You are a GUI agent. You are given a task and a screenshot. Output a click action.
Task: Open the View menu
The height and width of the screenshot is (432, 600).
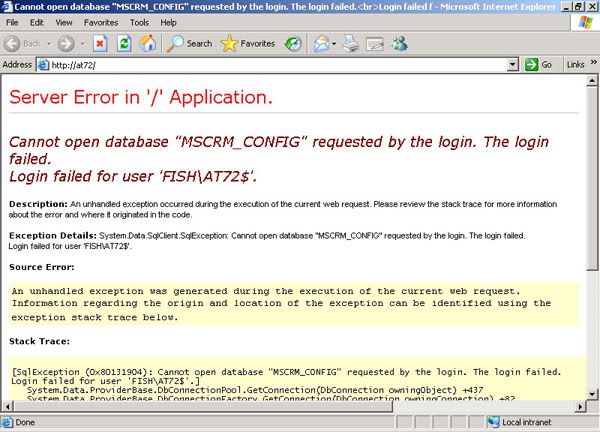pos(64,23)
